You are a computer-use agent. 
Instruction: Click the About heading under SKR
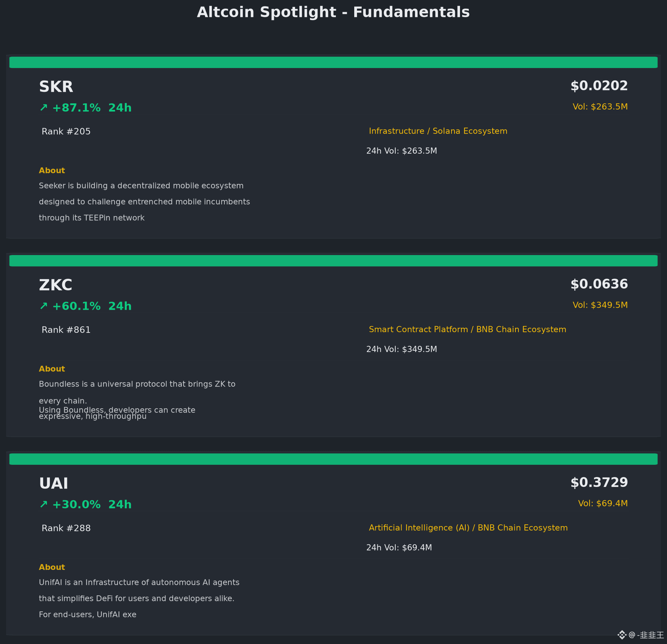52,171
